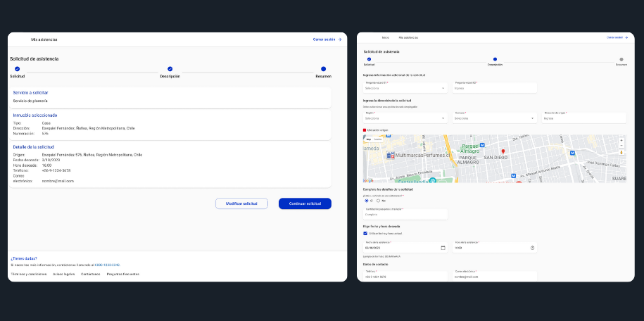Open the first additional-info question dropdown
Image resolution: width=644 pixels, height=321 pixels.
point(405,89)
